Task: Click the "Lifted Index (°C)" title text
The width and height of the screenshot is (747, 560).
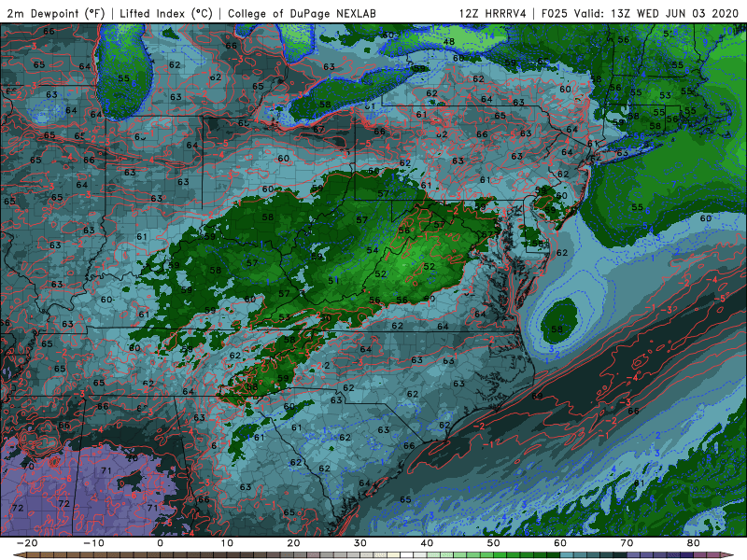Action: point(166,13)
